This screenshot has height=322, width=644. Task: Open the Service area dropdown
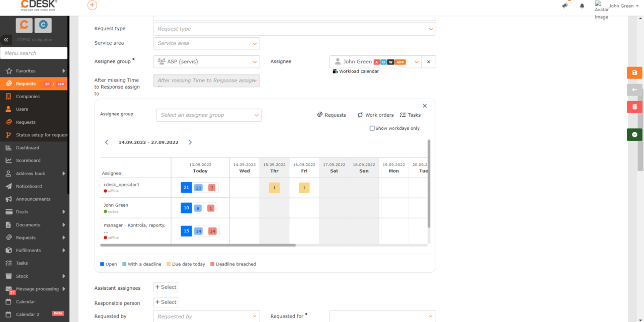(206, 43)
